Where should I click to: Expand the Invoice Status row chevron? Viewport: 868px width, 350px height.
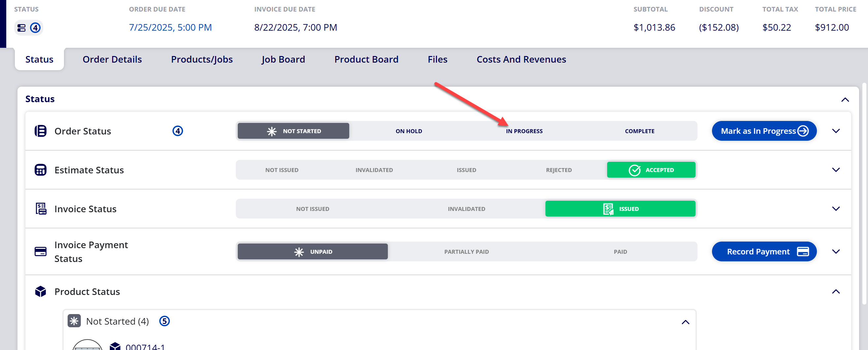click(836, 209)
